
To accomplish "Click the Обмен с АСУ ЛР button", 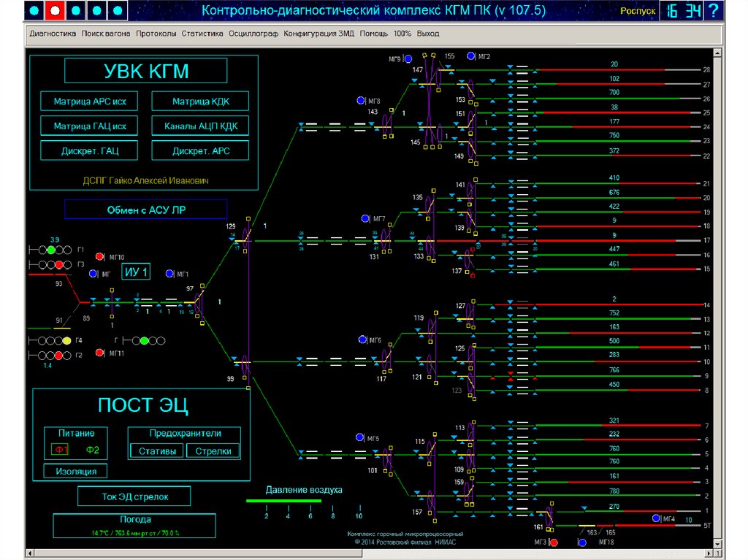I will click(x=135, y=210).
